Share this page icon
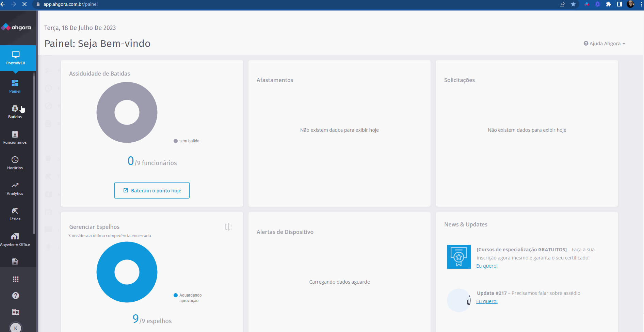 tap(562, 4)
